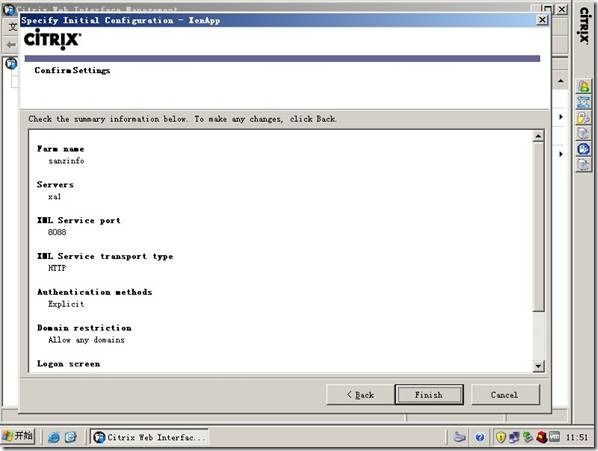The image size is (598, 451).
Task: Click the red tray icon
Action: [x=541, y=437]
